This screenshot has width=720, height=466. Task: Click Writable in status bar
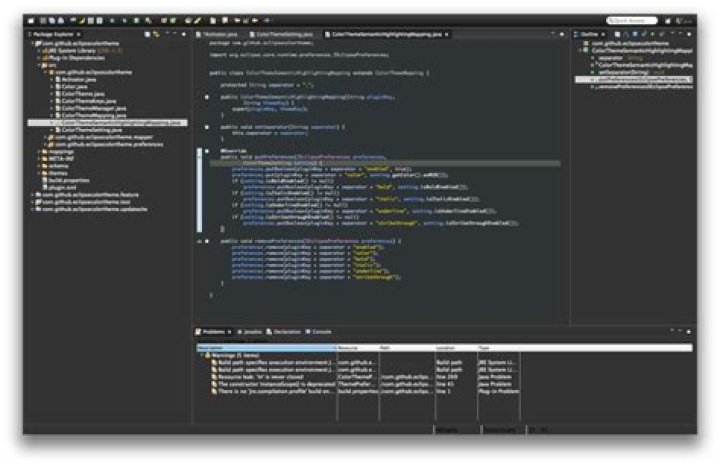point(447,431)
